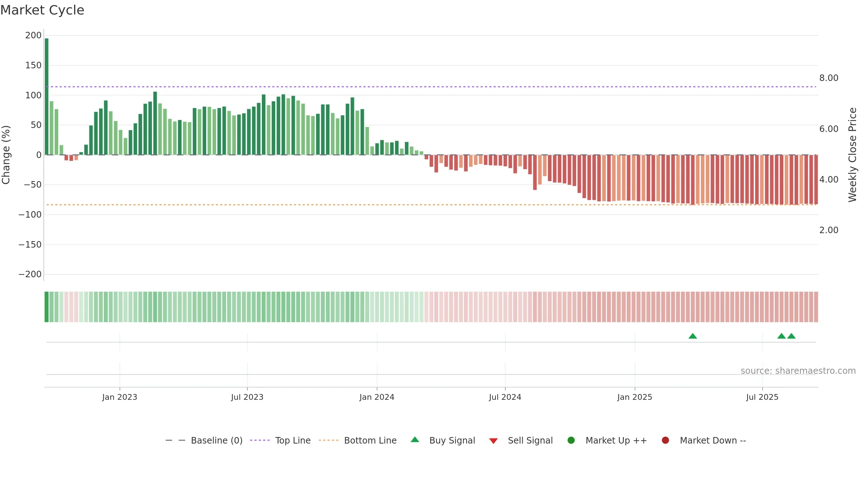The image size is (868, 488).
Task: Click the 4.00 price tick on right axis
Action: 829,180
